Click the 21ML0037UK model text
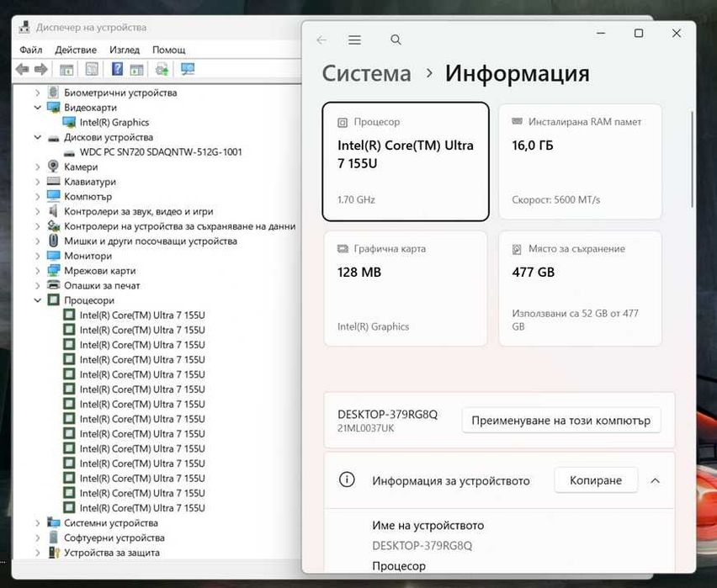 coord(365,428)
